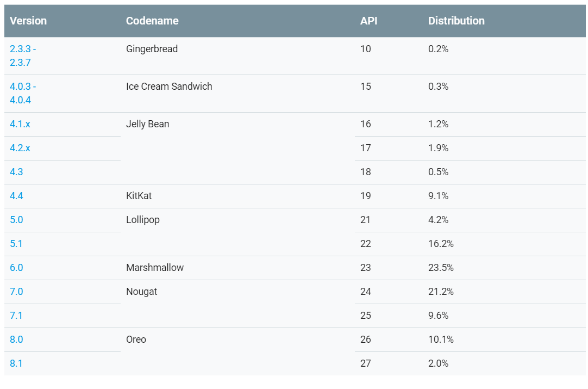
Task: Click the 7.0 Nougat version link
Action: pyautogui.click(x=16, y=292)
